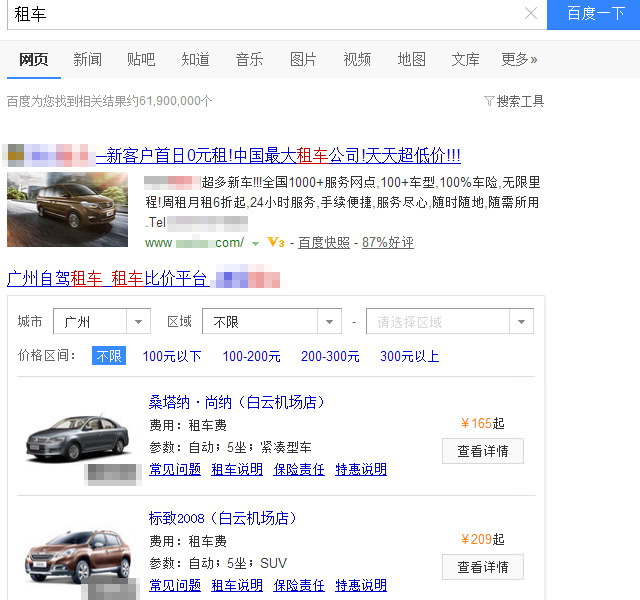Open the 请选择区域 dropdown
The height and width of the screenshot is (600, 640).
(x=449, y=321)
